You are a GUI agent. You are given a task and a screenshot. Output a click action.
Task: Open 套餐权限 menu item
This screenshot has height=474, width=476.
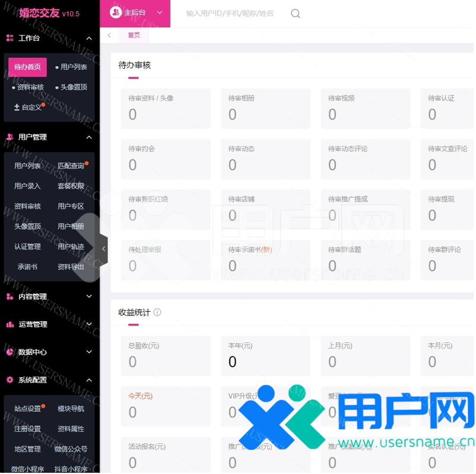71,186
